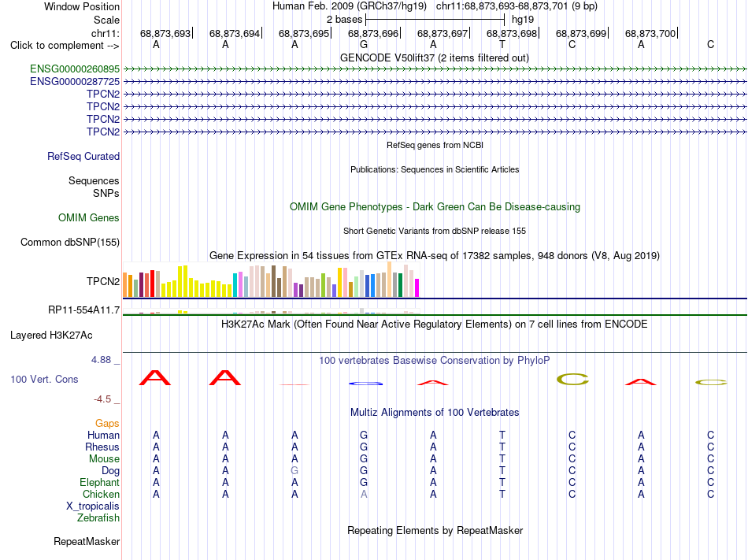Click the Gaps label
This screenshot has height=560, width=748.
[107, 423]
